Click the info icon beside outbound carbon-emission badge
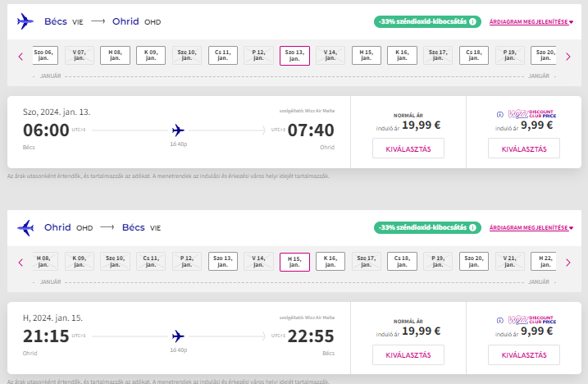The width and height of the screenshot is (588, 384). pos(473,22)
